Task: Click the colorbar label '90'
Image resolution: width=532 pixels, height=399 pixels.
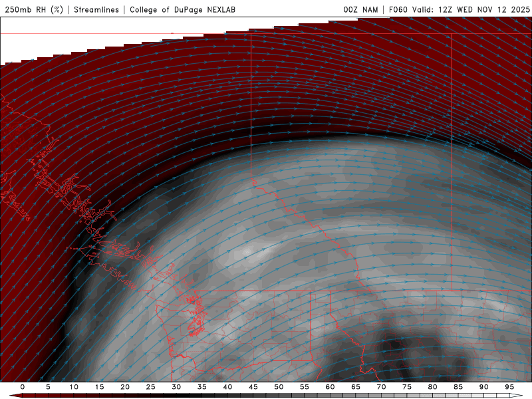Action: [x=484, y=387]
